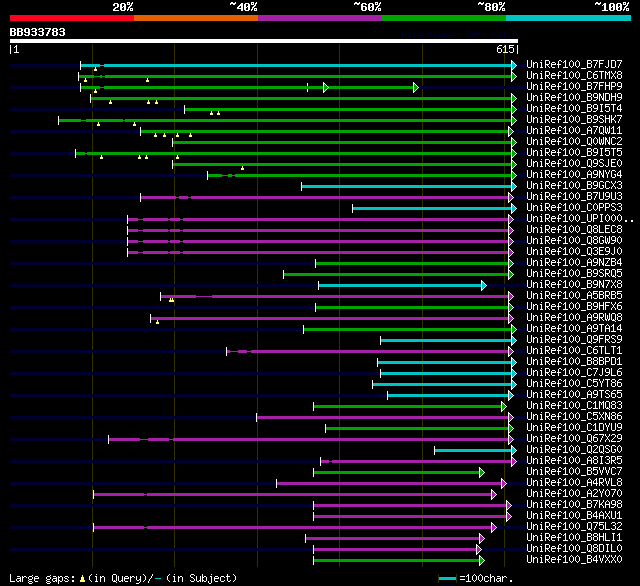
Task: Click the UniRef100_B9NDH9 label
Action: pos(574,98)
